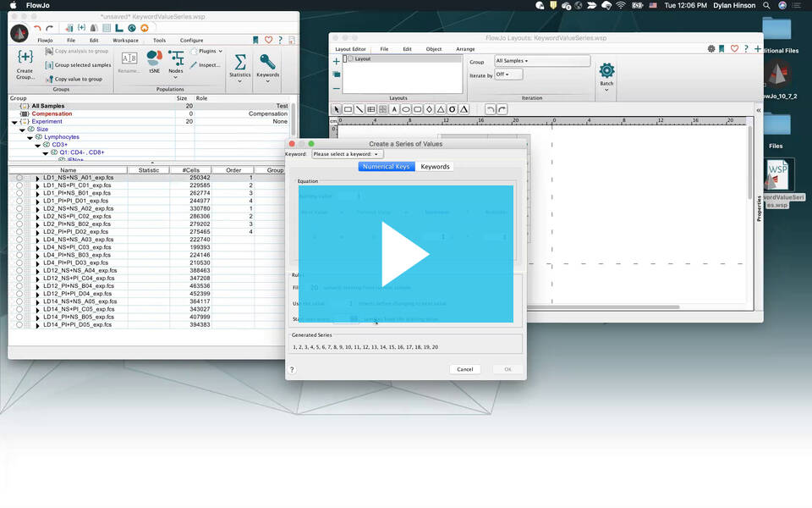Select the Numerical Keys tab
812x508 pixels.
pos(387,167)
